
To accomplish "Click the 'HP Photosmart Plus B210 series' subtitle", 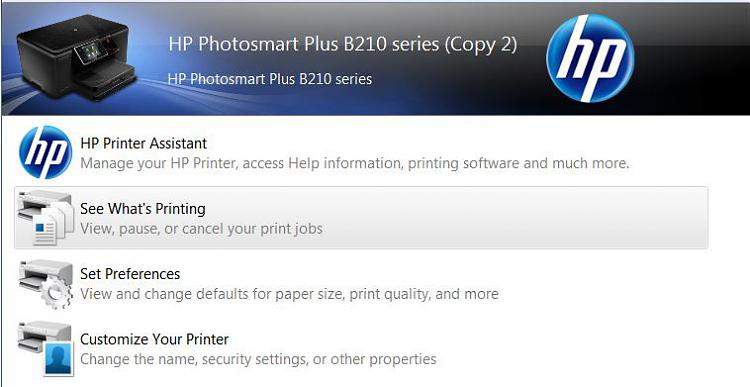I will [x=270, y=78].
